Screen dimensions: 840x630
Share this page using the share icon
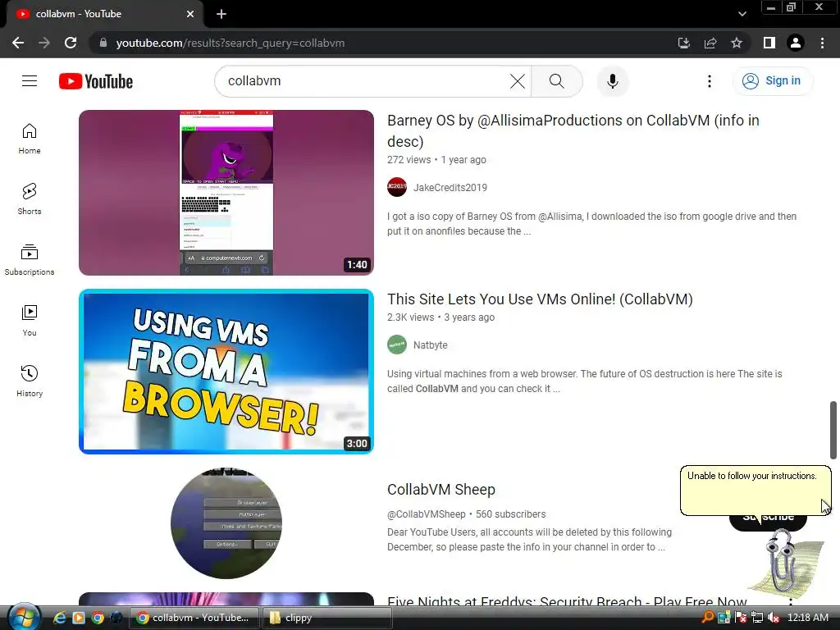click(x=710, y=43)
